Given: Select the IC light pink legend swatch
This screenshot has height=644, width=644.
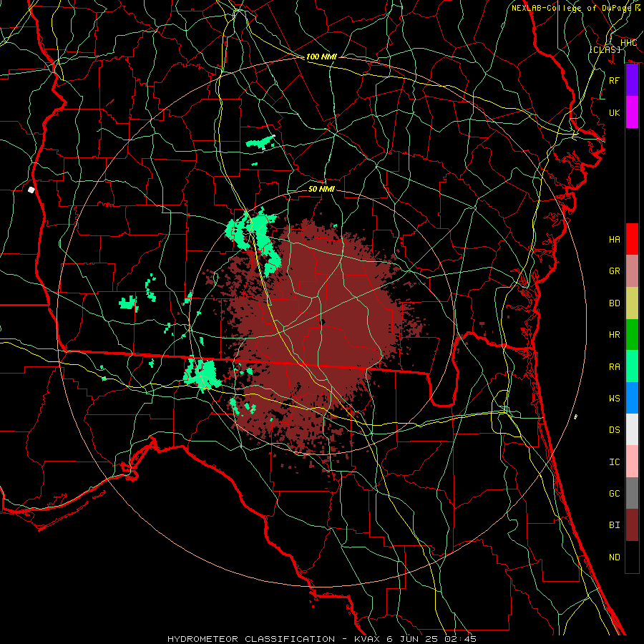Looking at the screenshot, I should point(632,462).
